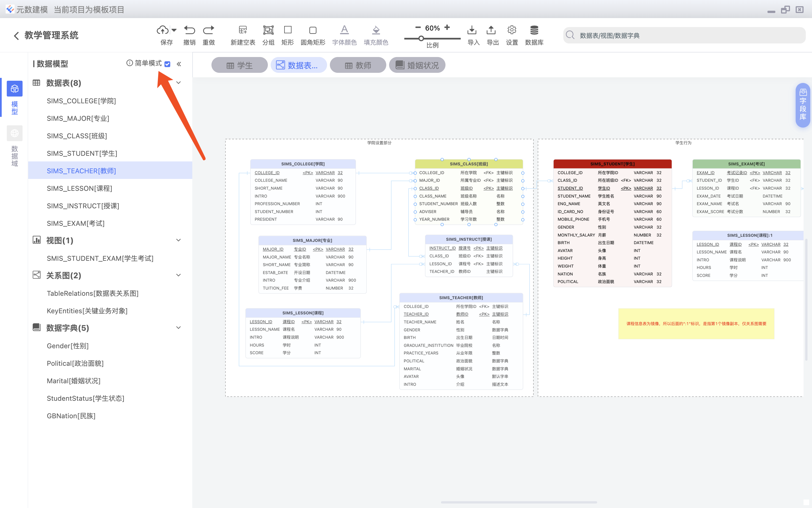Image resolution: width=812 pixels, height=508 pixels.
Task: Collapse the 视图(1) section
Action: click(x=178, y=240)
